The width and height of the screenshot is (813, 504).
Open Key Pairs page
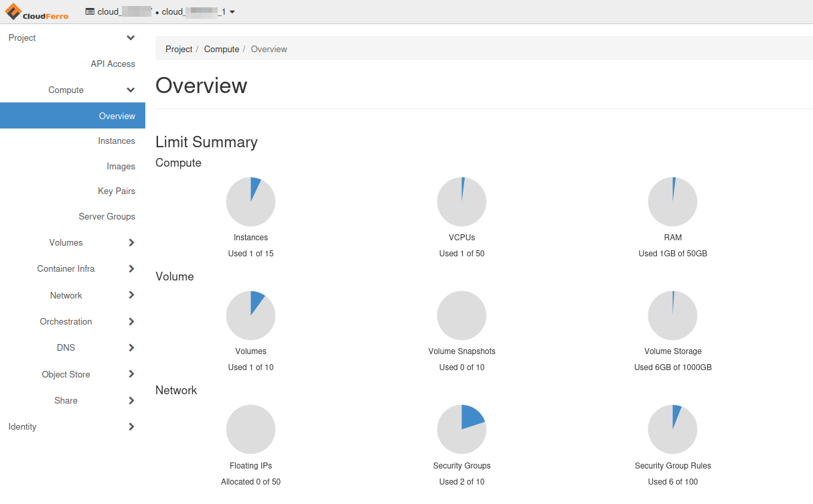[117, 191]
